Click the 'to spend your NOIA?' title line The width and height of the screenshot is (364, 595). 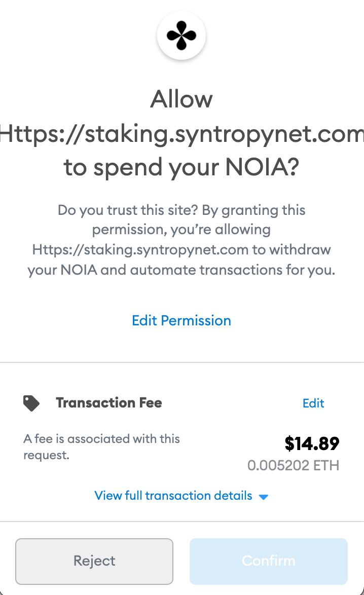[x=181, y=167]
